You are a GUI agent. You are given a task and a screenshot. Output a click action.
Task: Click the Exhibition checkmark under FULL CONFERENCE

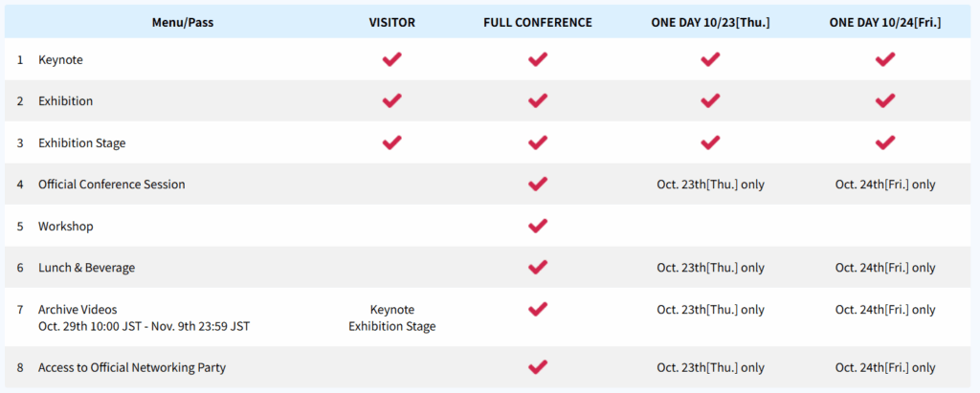tap(538, 100)
